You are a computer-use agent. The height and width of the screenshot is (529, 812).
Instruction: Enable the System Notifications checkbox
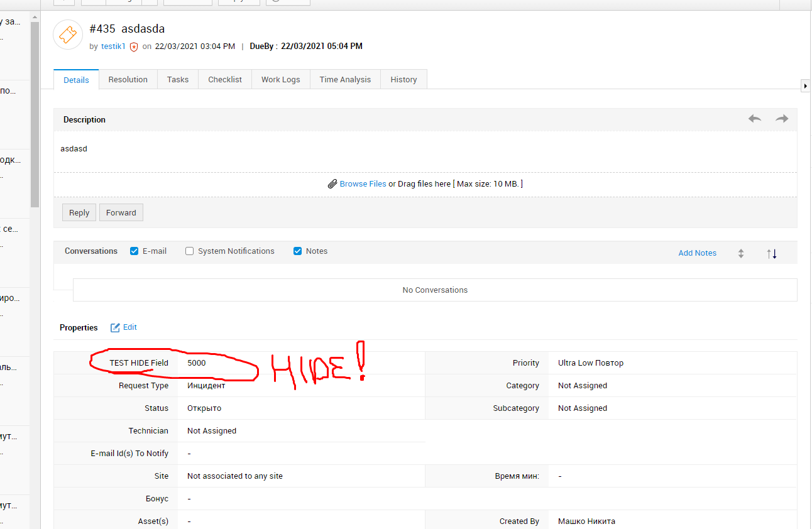coord(189,251)
